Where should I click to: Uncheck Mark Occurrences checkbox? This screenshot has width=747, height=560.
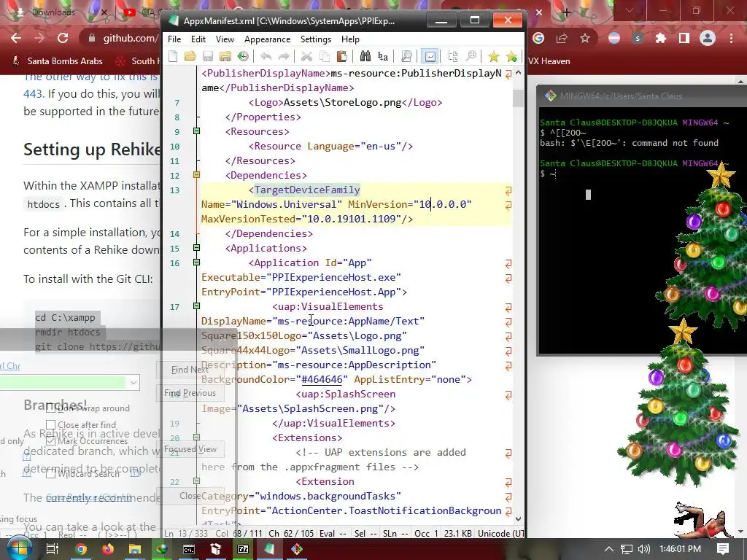tap(50, 441)
